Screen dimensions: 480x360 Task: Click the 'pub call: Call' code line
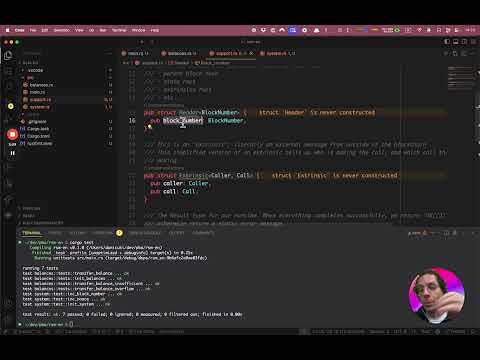coord(174,192)
